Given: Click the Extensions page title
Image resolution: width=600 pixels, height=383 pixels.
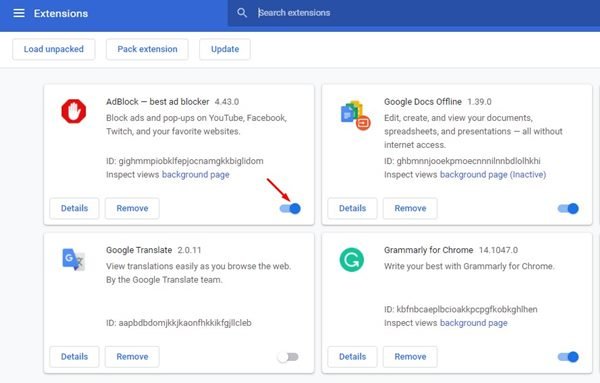Looking at the screenshot, I should tap(61, 13).
